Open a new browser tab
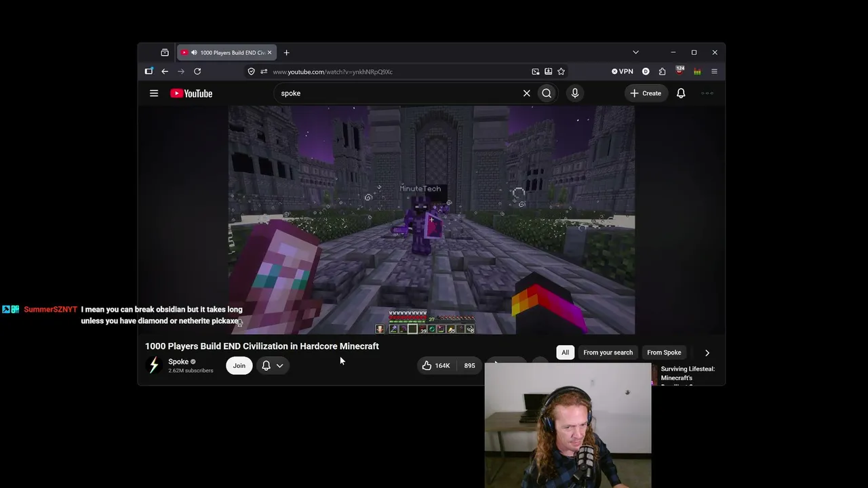The width and height of the screenshot is (868, 488). pyautogui.click(x=286, y=53)
